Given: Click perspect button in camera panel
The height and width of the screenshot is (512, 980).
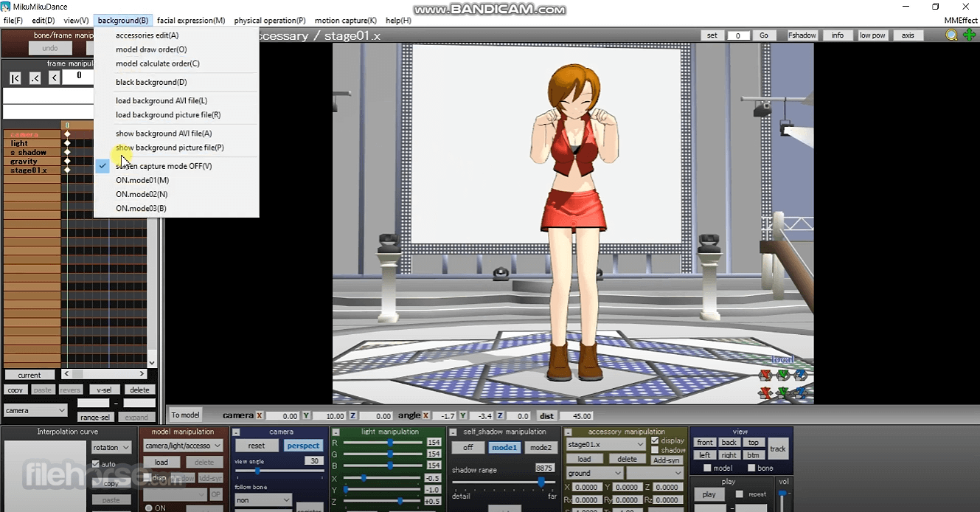Looking at the screenshot, I should tap(303, 446).
